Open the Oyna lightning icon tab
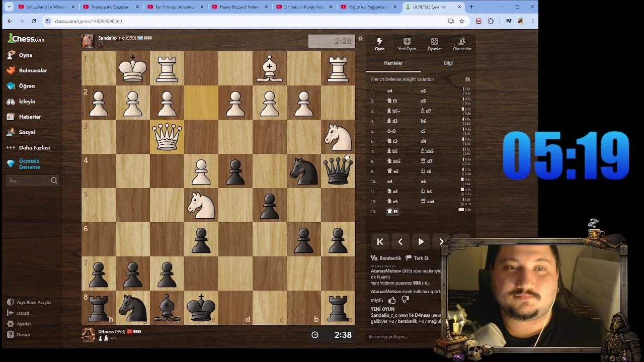The image size is (644, 362). (x=379, y=44)
